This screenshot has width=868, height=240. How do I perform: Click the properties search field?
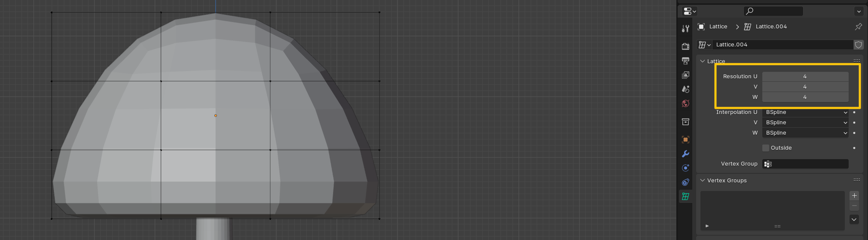click(x=773, y=11)
